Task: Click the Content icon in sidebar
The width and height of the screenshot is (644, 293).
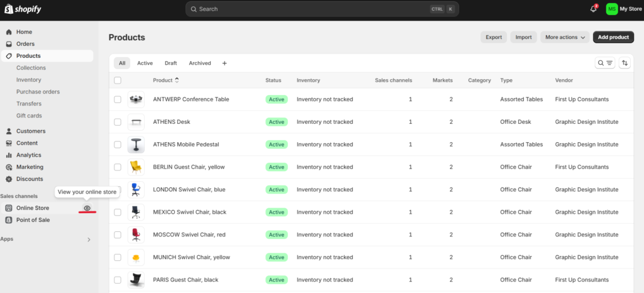Action: tap(9, 143)
